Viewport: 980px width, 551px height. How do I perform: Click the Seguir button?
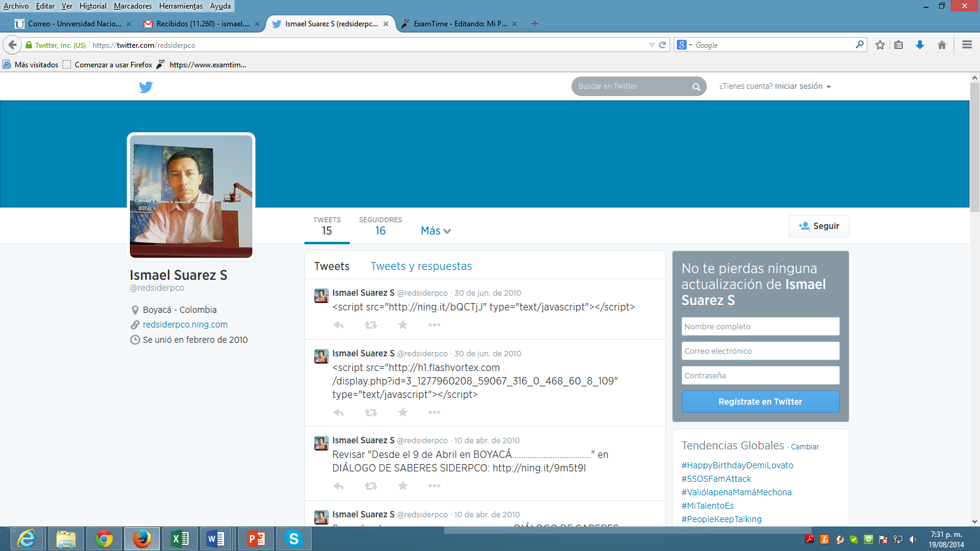coord(819,226)
